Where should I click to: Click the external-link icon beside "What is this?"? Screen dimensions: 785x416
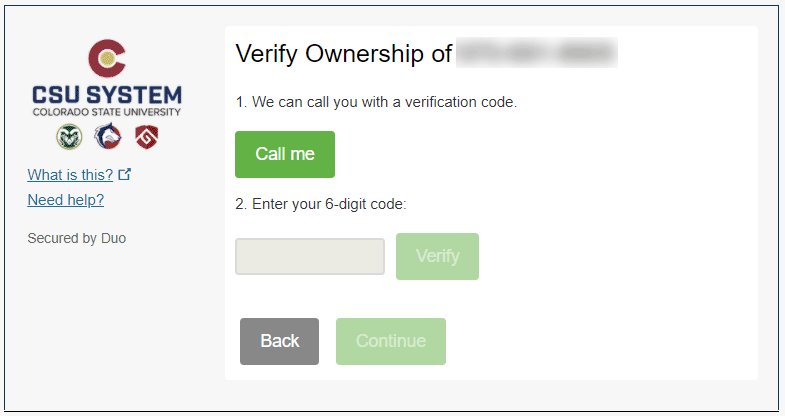(x=125, y=175)
